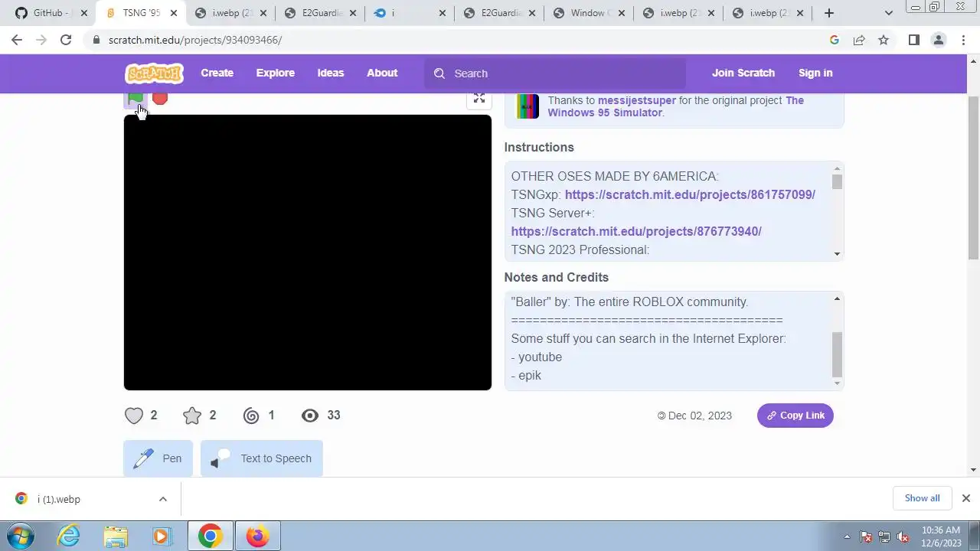Image resolution: width=980 pixels, height=551 pixels.
Task: Switch to the first E2Guardian tab
Action: (321, 13)
